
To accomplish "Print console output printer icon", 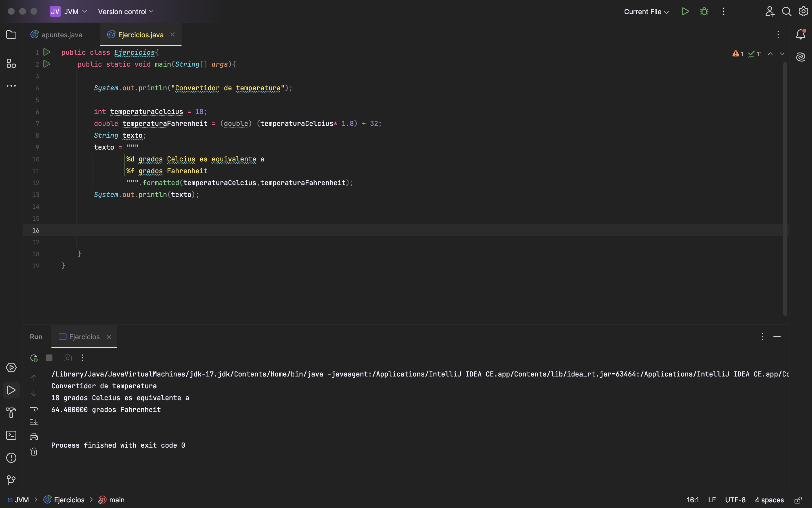I will 34,437.
